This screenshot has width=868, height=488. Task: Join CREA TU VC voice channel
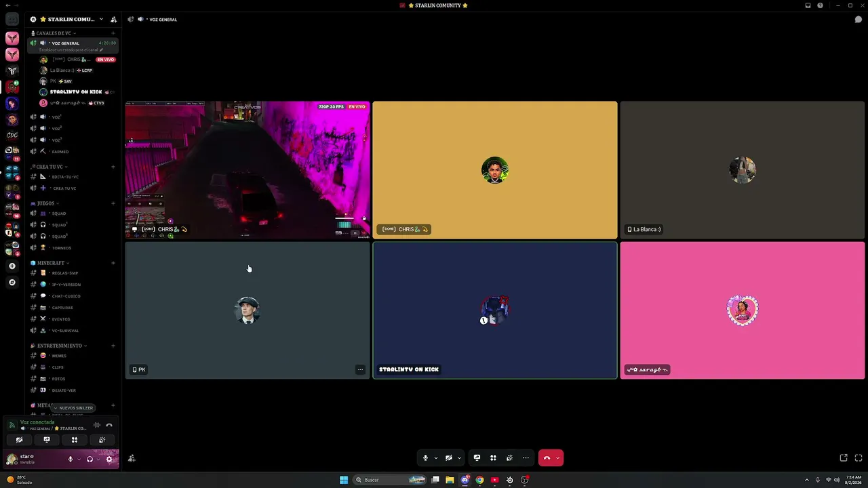(73, 188)
